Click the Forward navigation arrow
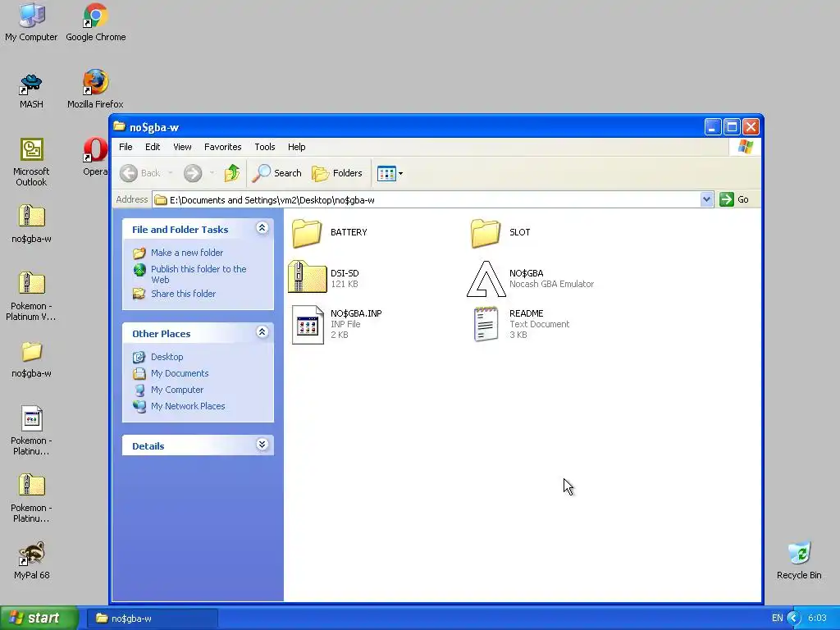The height and width of the screenshot is (630, 840). 193,173
